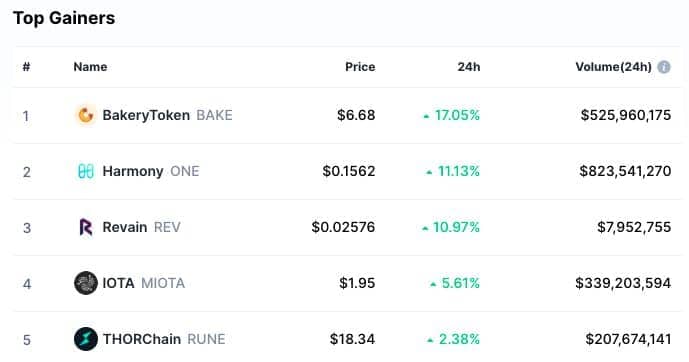Click the Revain purple R logo
Image resolution: width=689 pixels, height=362 pixels.
pyautogui.click(x=86, y=227)
